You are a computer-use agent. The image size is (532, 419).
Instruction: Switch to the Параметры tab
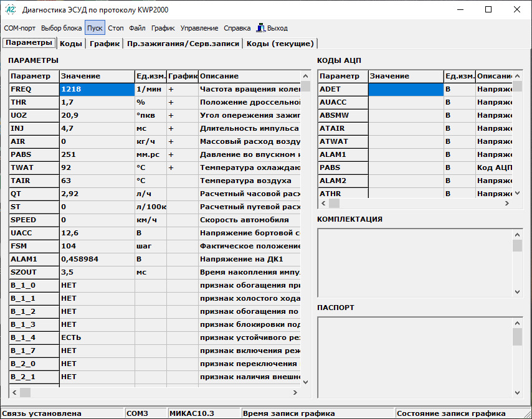pos(29,43)
